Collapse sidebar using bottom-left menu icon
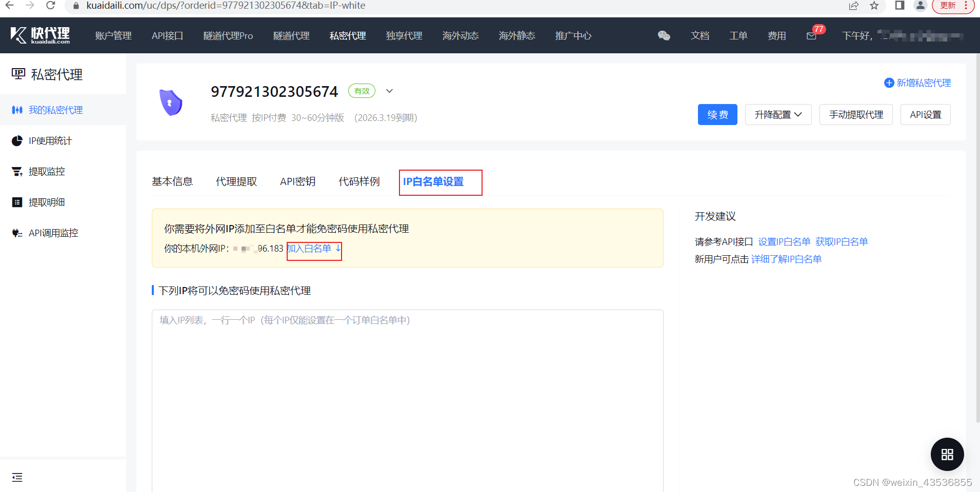This screenshot has height=492, width=980. (x=17, y=478)
